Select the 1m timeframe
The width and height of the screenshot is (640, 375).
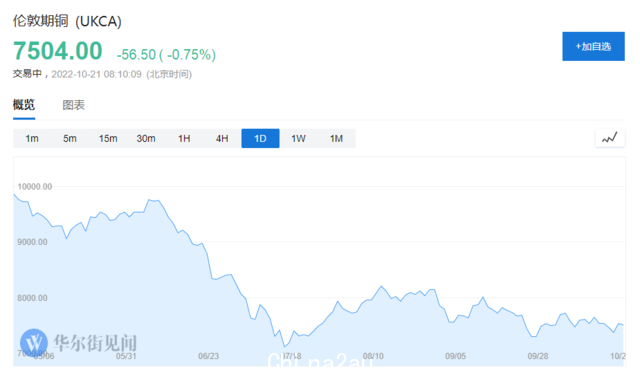click(x=32, y=138)
